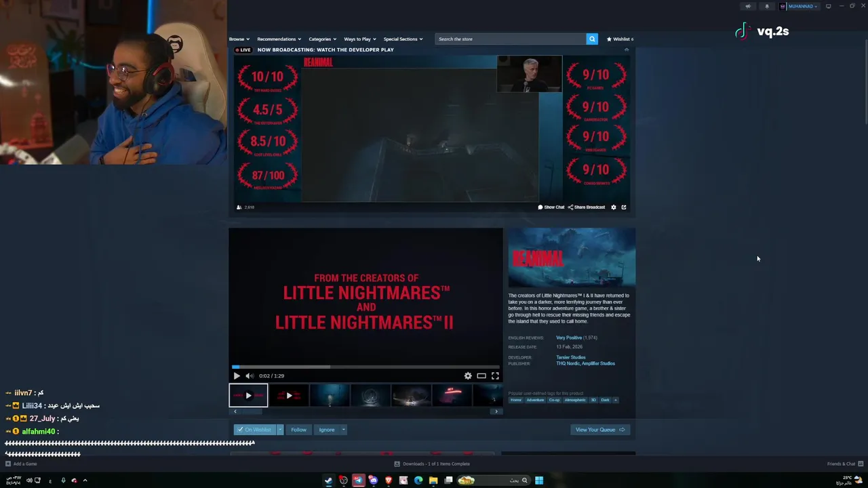868x488 pixels.
Task: Click the Follow button
Action: tap(298, 430)
